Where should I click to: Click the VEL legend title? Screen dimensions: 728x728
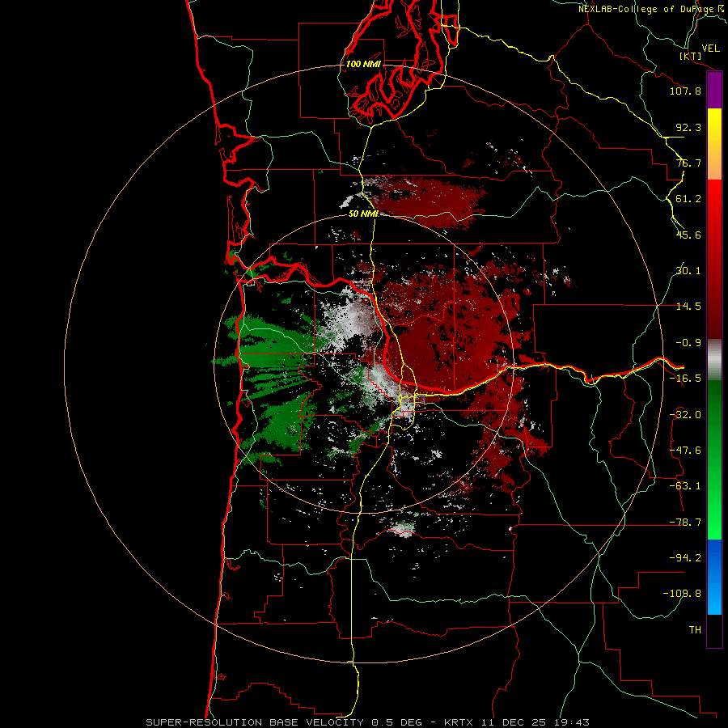point(710,49)
